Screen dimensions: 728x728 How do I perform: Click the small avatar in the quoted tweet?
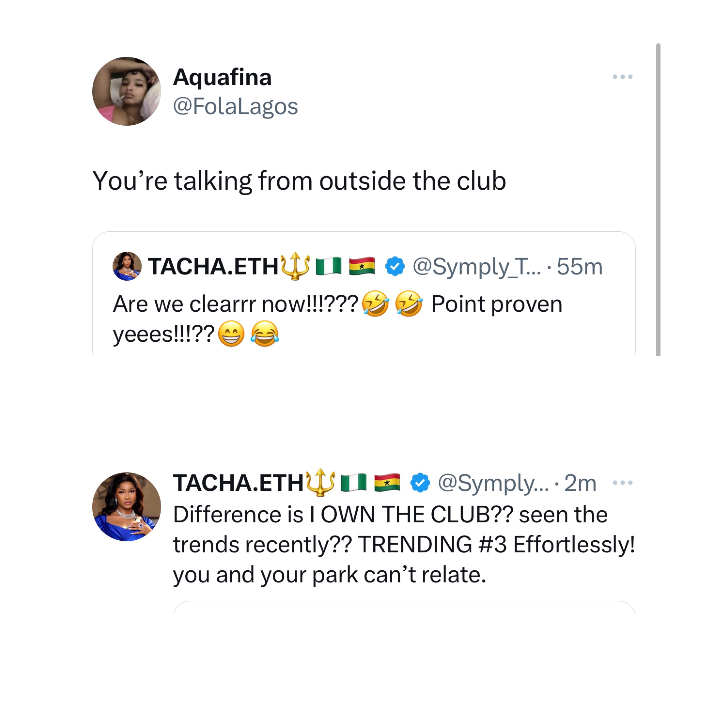[127, 266]
